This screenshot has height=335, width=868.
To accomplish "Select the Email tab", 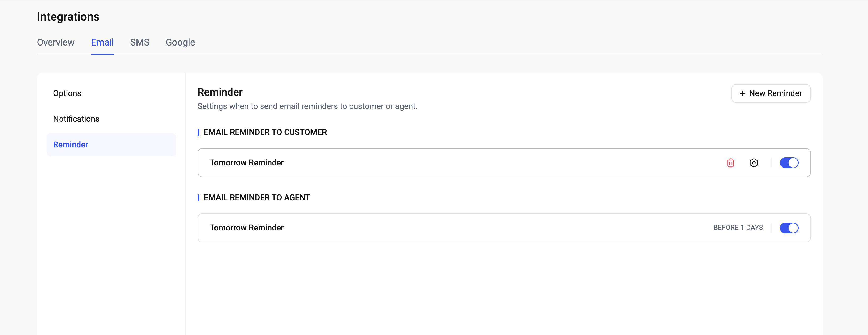I will [102, 42].
